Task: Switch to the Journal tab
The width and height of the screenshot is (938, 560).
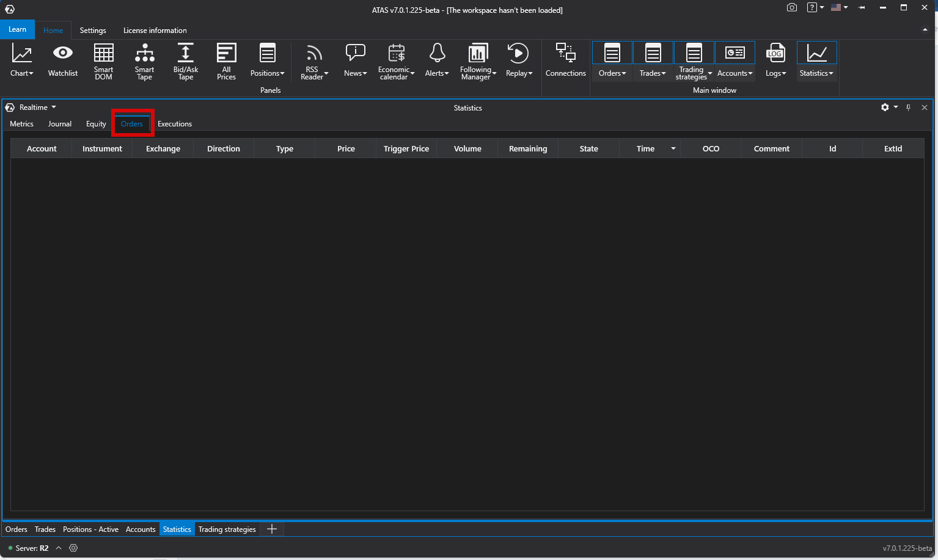Action: pos(60,124)
